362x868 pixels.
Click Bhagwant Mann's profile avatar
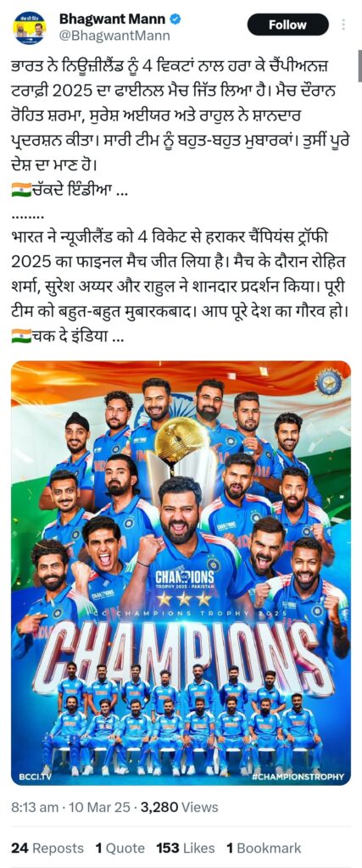[30, 26]
